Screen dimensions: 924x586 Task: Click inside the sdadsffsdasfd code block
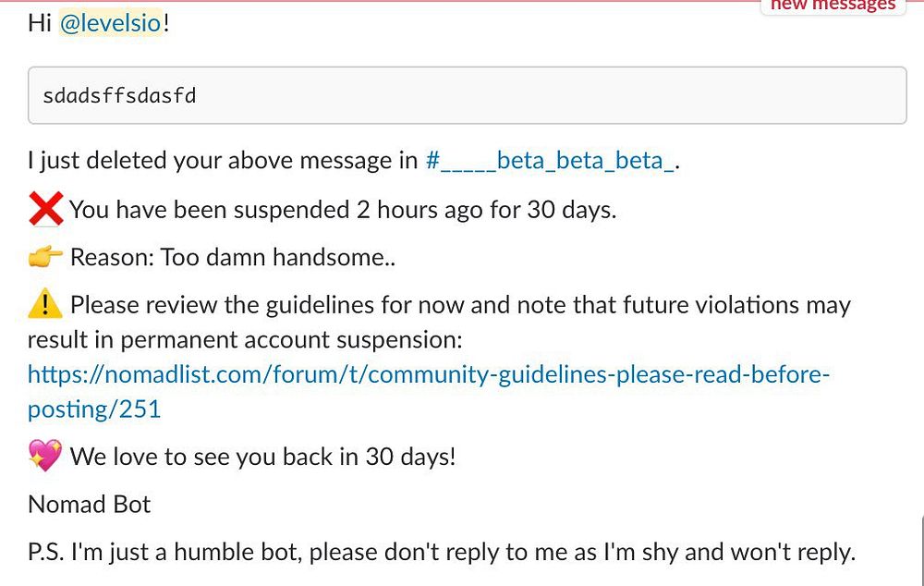pyautogui.click(x=467, y=95)
